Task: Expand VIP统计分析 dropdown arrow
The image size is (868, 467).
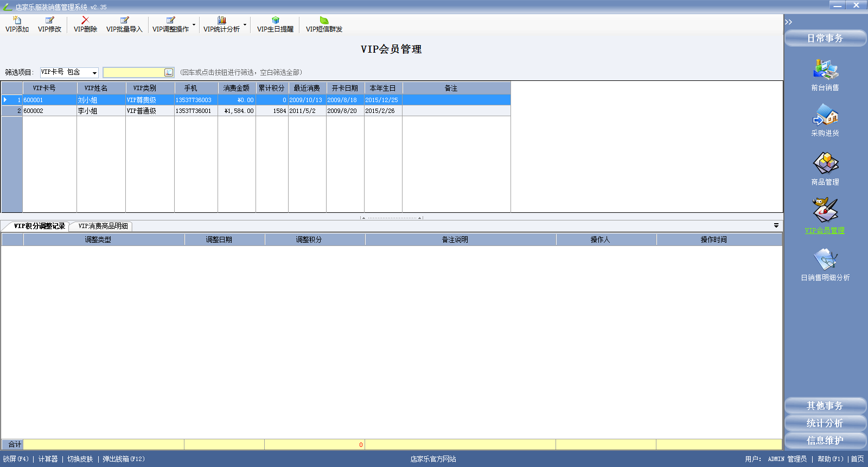Action: 245,24
